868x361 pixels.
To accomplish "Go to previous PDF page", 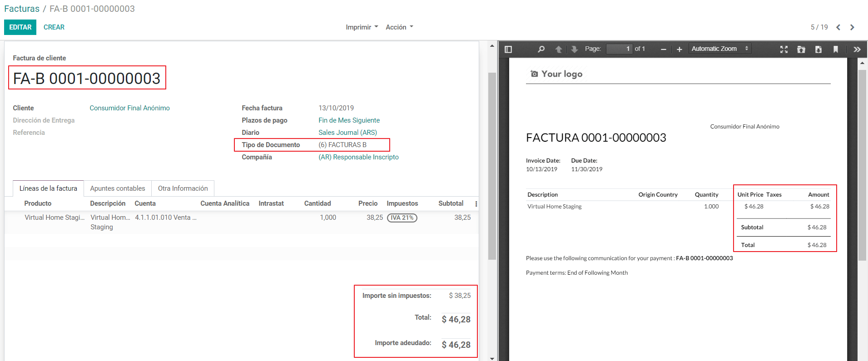I will [x=558, y=49].
